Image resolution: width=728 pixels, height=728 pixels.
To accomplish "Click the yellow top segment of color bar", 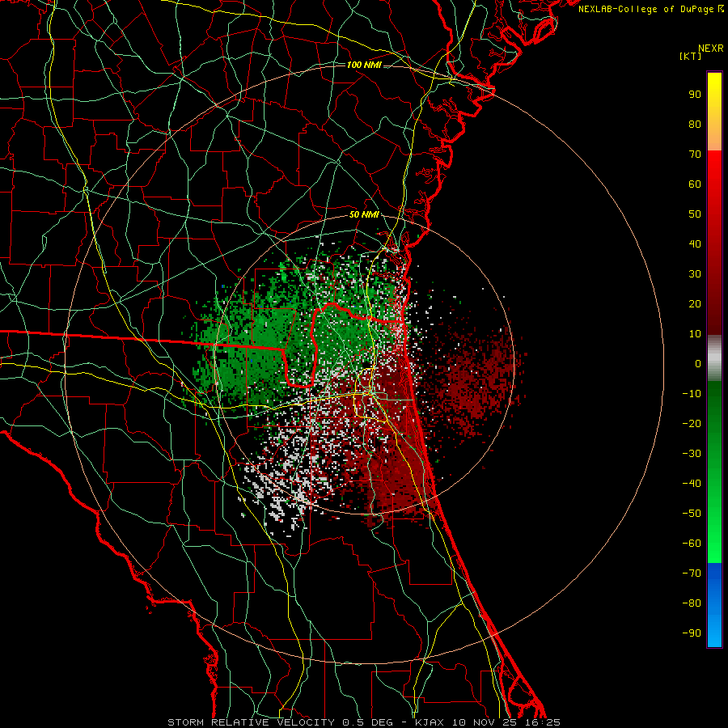I will point(714,112).
